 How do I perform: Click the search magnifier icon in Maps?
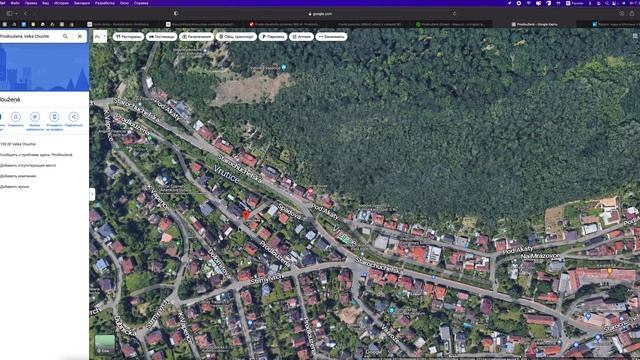pos(65,36)
